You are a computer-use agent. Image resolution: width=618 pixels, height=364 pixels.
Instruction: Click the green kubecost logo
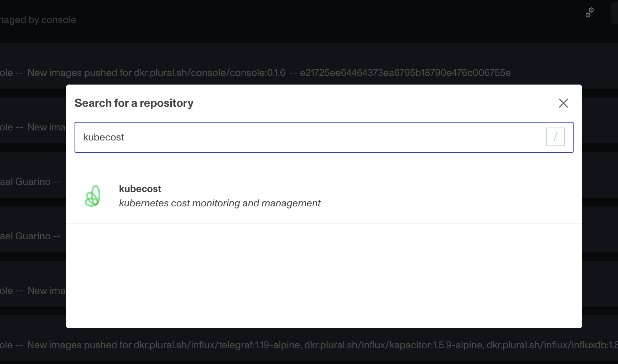[x=92, y=196]
